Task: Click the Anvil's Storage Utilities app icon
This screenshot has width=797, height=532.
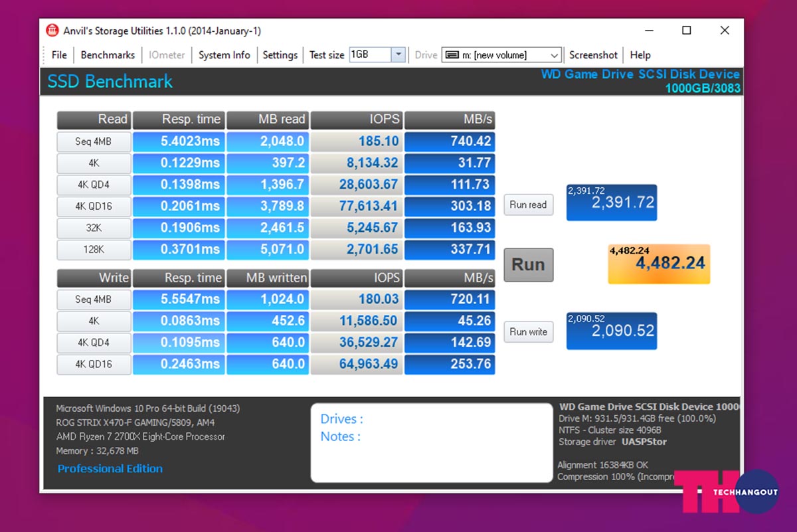Action: [x=52, y=31]
